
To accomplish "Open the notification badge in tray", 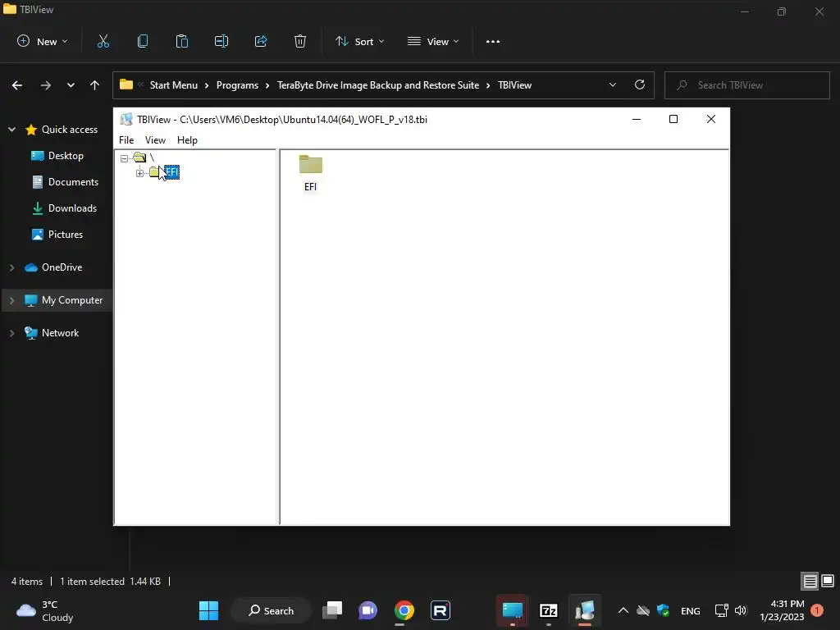I will (817, 610).
